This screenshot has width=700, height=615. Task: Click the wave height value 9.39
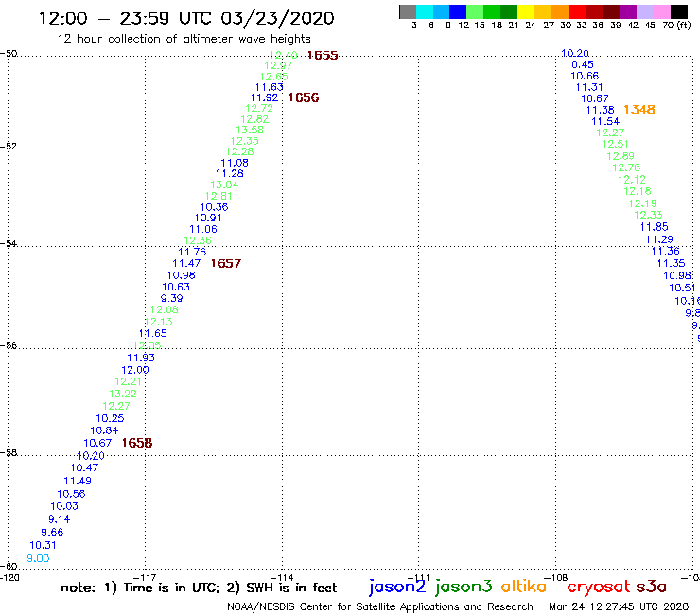[x=172, y=298]
